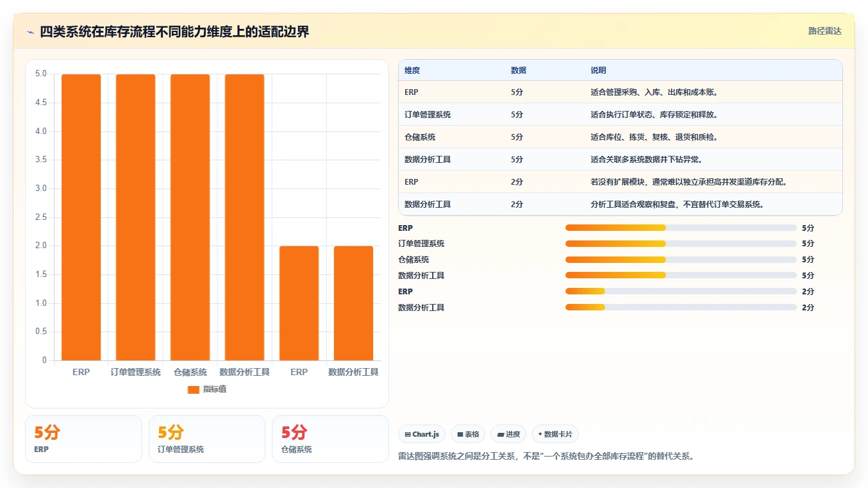This screenshot has height=488, width=868.
Task: Click the 订单管理系统 bar in chart
Action: (x=136, y=217)
